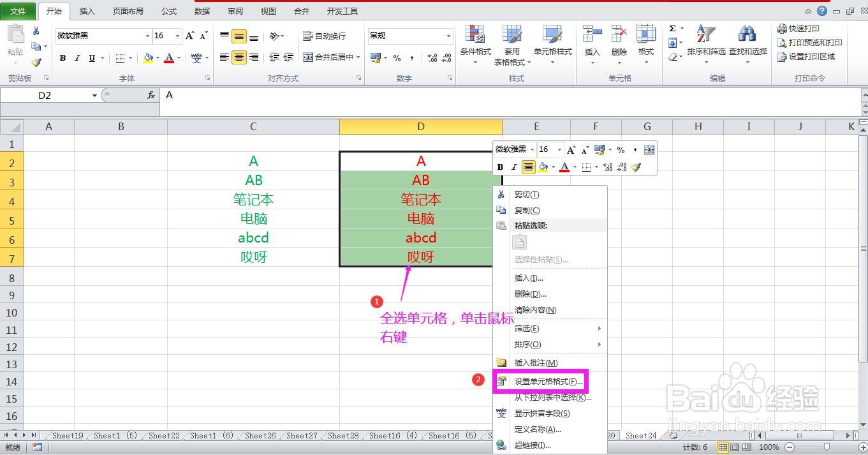The image size is (868, 455).
Task: Toggle Bold on the mini toolbar
Action: pos(501,167)
